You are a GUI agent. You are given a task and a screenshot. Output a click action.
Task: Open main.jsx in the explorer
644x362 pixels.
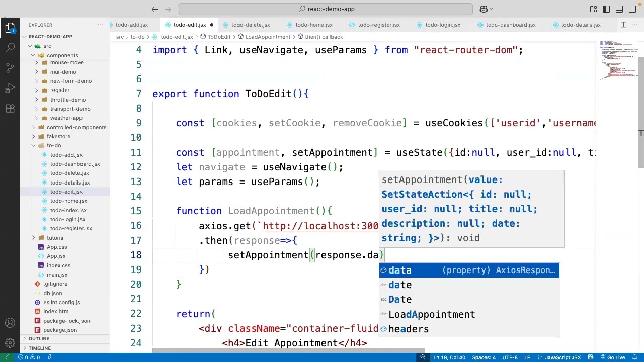[x=57, y=275]
